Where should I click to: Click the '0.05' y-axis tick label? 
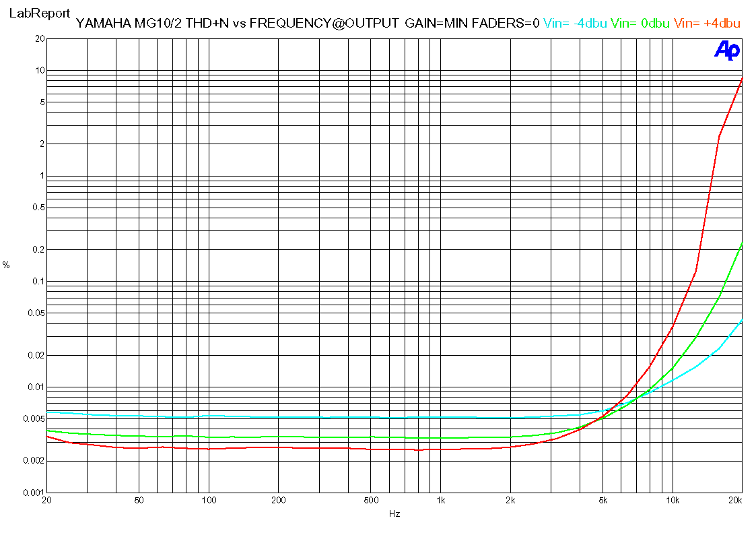pos(36,313)
